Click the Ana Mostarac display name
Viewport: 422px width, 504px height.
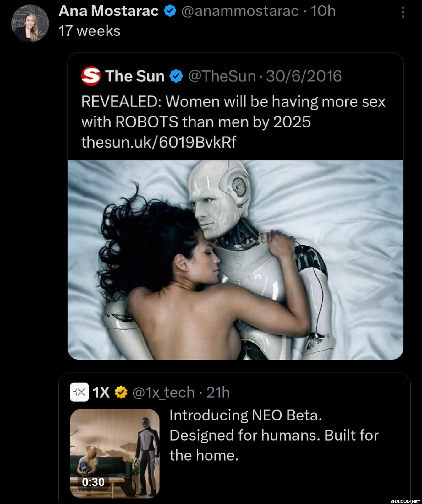pos(109,11)
